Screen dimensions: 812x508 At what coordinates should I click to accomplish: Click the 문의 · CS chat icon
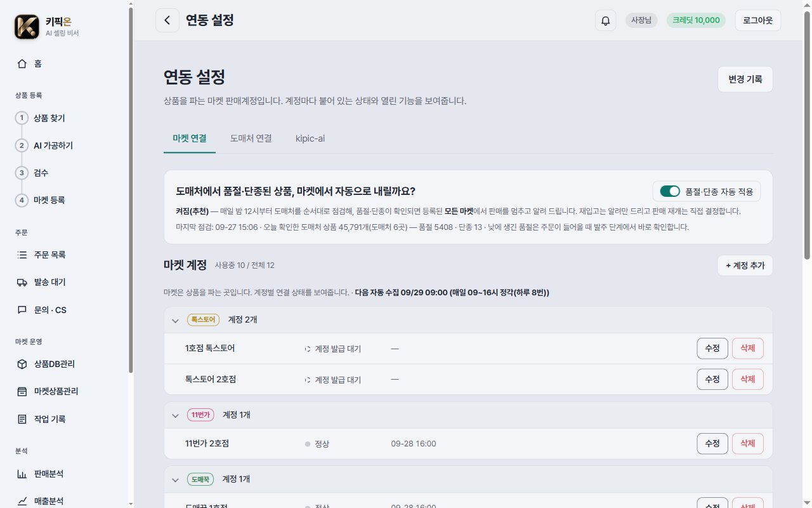click(x=22, y=310)
